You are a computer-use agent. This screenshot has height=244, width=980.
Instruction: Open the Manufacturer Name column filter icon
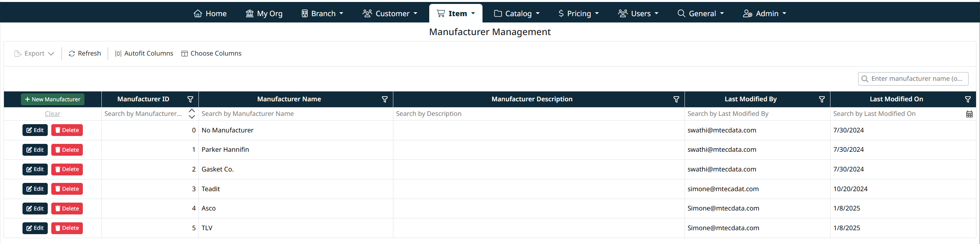tap(385, 99)
